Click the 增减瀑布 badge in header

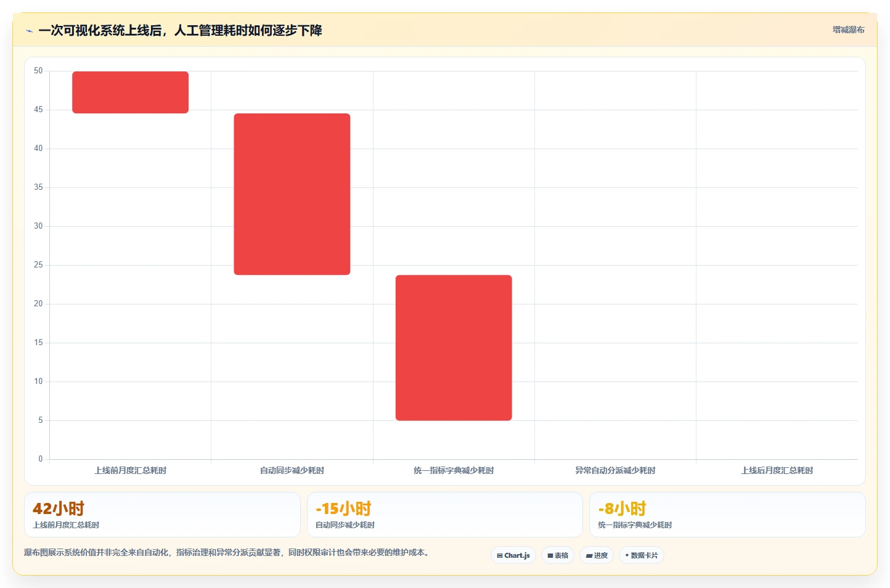(x=848, y=30)
